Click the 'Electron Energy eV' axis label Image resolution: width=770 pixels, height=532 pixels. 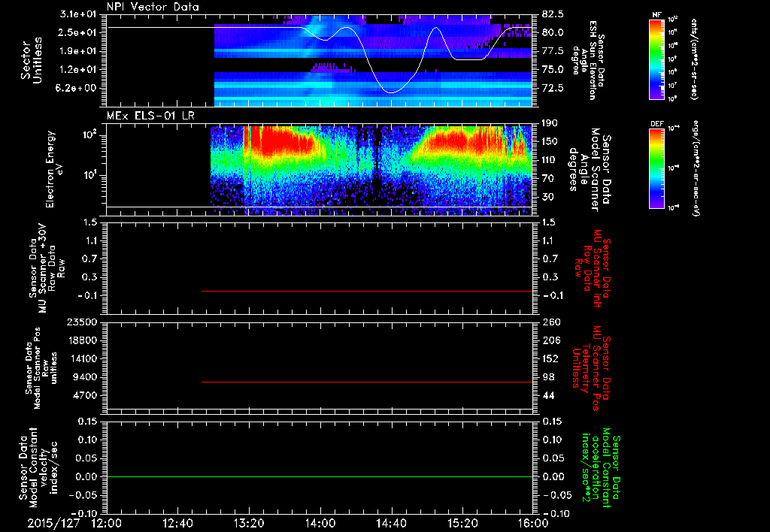click(x=53, y=169)
